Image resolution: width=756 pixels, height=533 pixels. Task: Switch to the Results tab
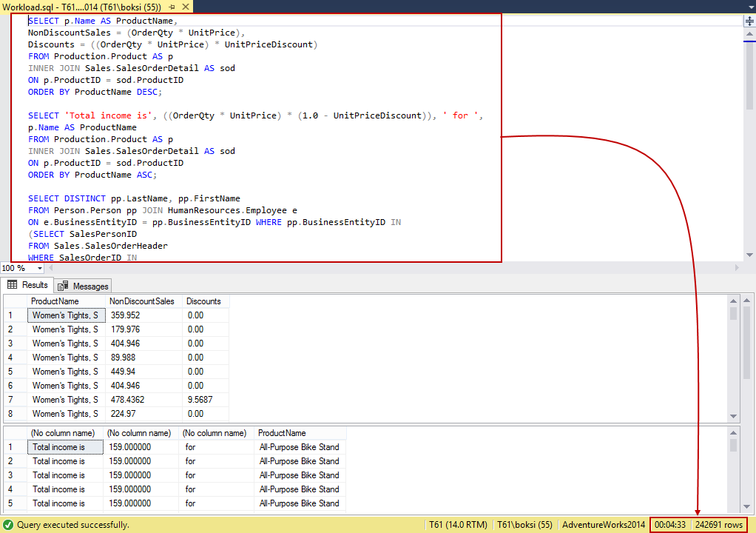tap(27, 285)
